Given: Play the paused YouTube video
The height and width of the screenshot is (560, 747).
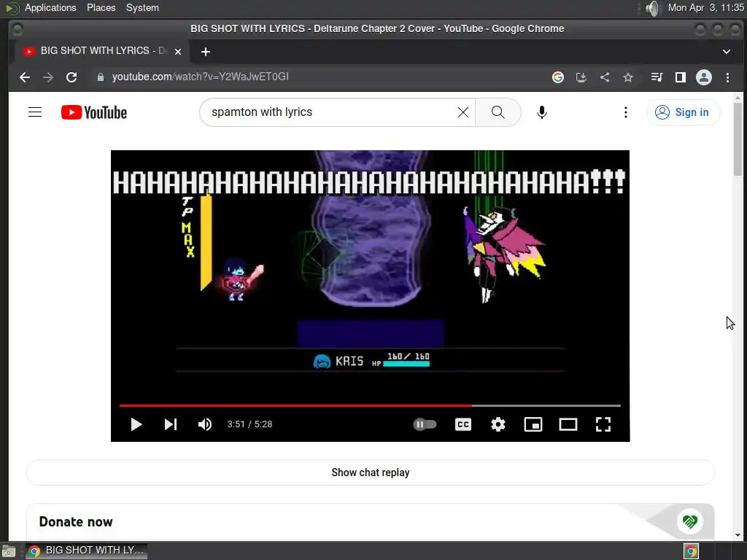Looking at the screenshot, I should (136, 424).
